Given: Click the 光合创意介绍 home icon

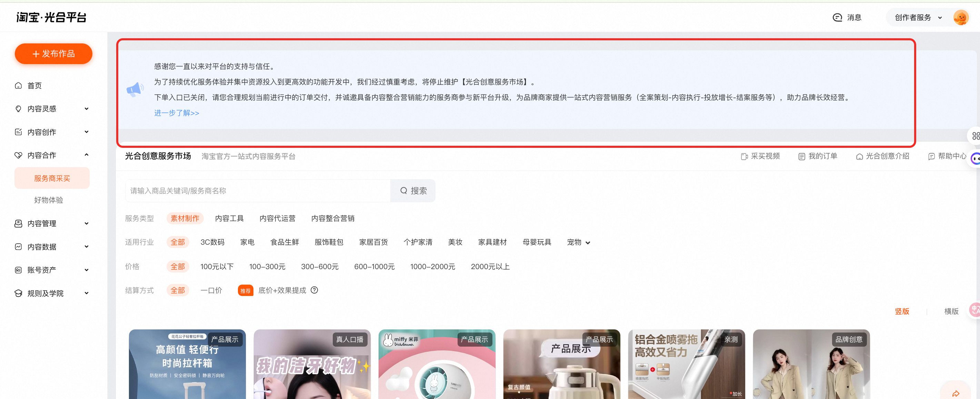Looking at the screenshot, I should click(x=859, y=156).
